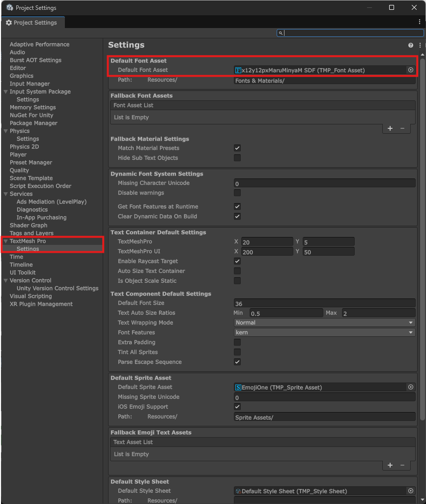The image size is (426, 504).
Task: Add entry to Fallback Emoji Text Assets
Action: click(390, 465)
